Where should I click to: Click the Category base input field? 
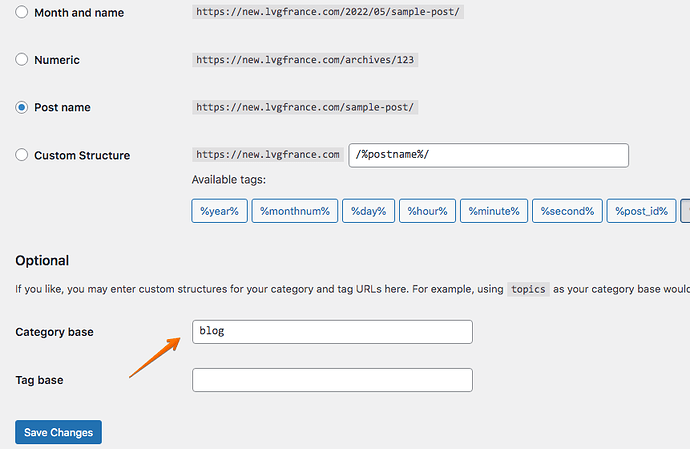pyautogui.click(x=332, y=332)
